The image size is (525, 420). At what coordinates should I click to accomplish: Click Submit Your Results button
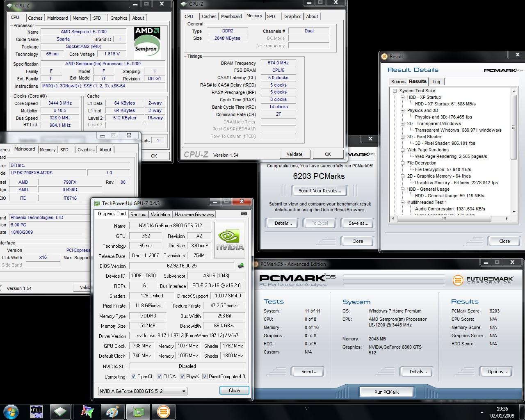(320, 191)
